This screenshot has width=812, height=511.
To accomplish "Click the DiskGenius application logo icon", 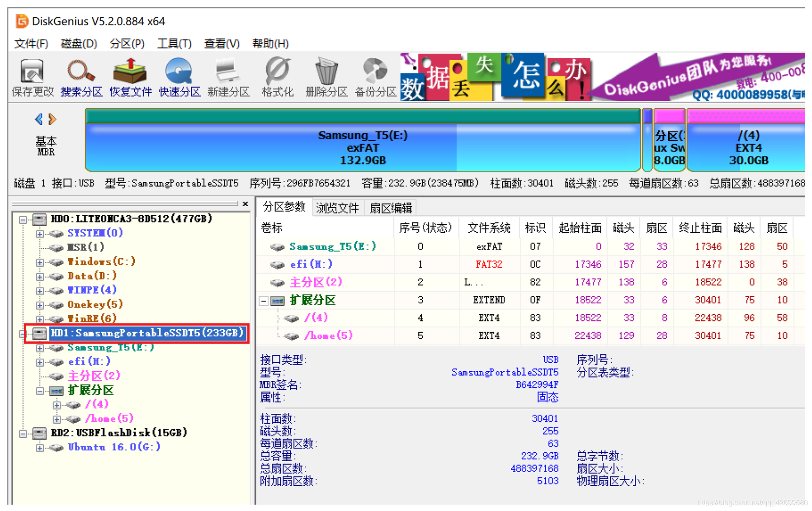I will click(21, 21).
